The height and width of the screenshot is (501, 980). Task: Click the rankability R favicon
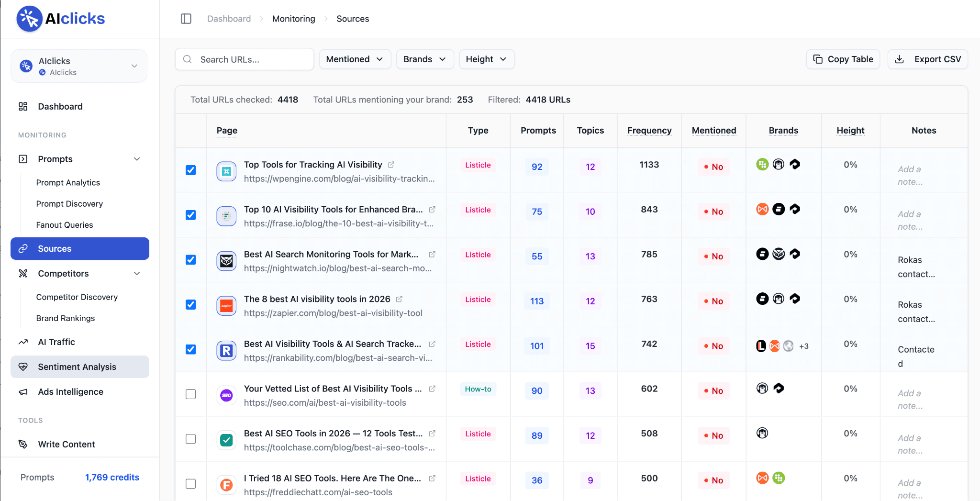pyautogui.click(x=226, y=351)
